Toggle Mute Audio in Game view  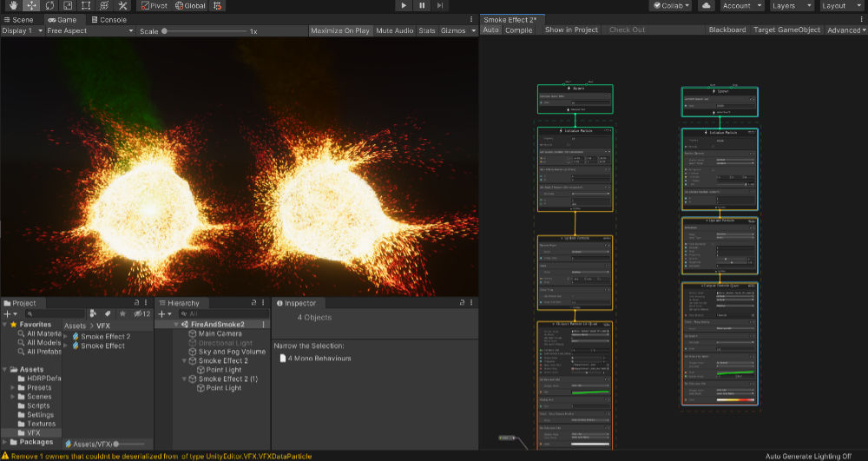pyautogui.click(x=394, y=30)
